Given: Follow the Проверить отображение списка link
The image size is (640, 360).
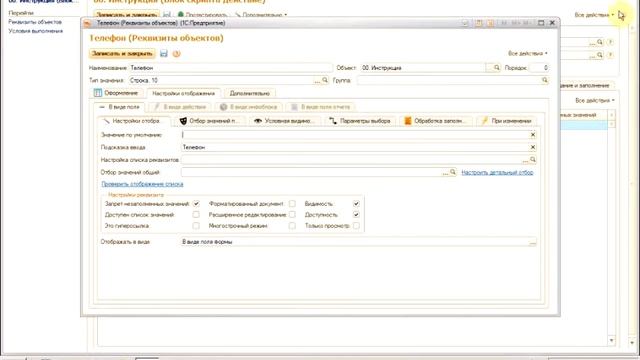Looking at the screenshot, I should [x=142, y=184].
